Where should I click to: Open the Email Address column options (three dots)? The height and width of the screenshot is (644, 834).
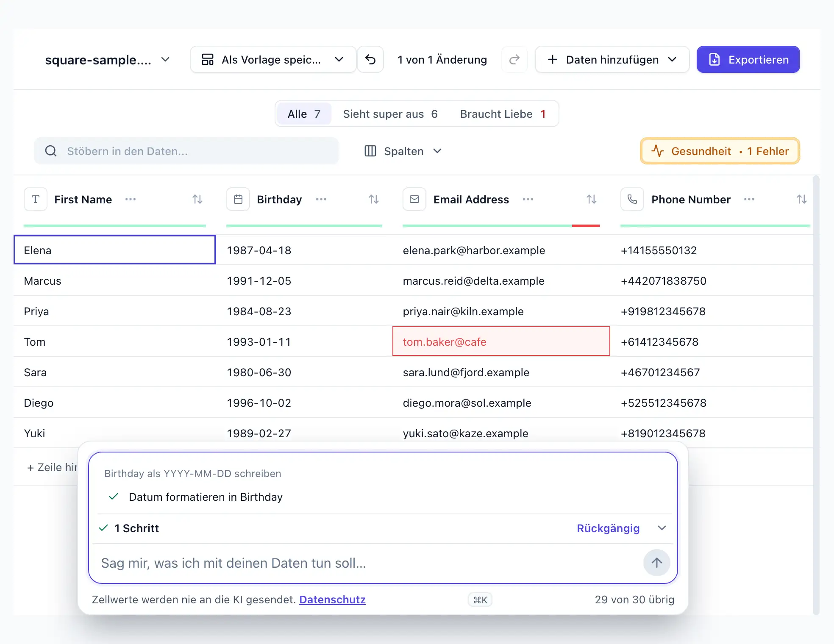click(528, 199)
